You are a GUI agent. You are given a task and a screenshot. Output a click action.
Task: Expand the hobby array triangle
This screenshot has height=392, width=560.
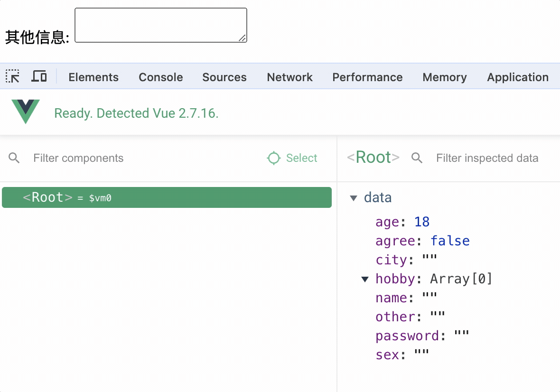[365, 279]
